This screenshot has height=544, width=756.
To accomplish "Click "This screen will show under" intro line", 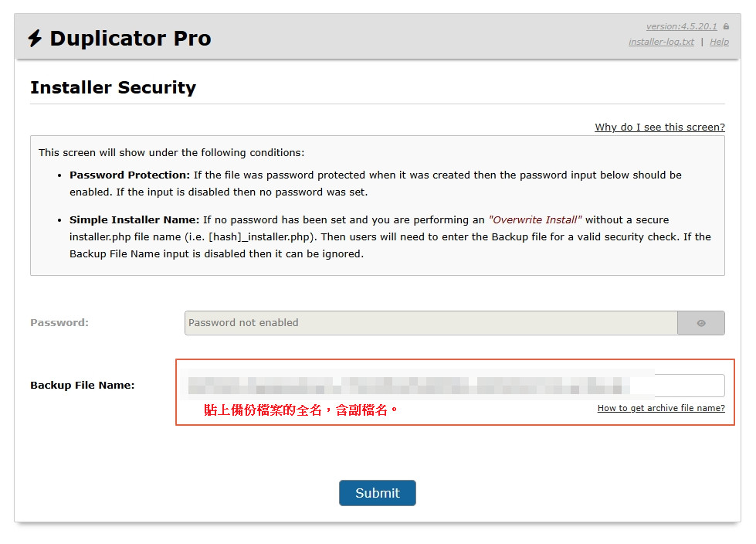I will (x=171, y=153).
